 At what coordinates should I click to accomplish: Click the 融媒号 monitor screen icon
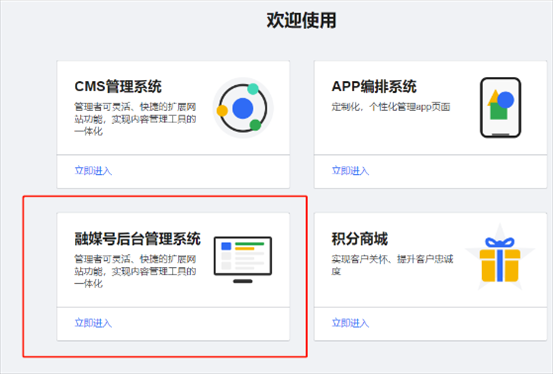point(243,260)
